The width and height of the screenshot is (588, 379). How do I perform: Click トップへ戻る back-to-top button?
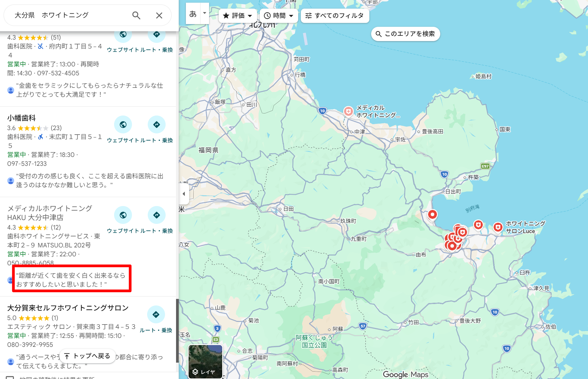tap(88, 356)
